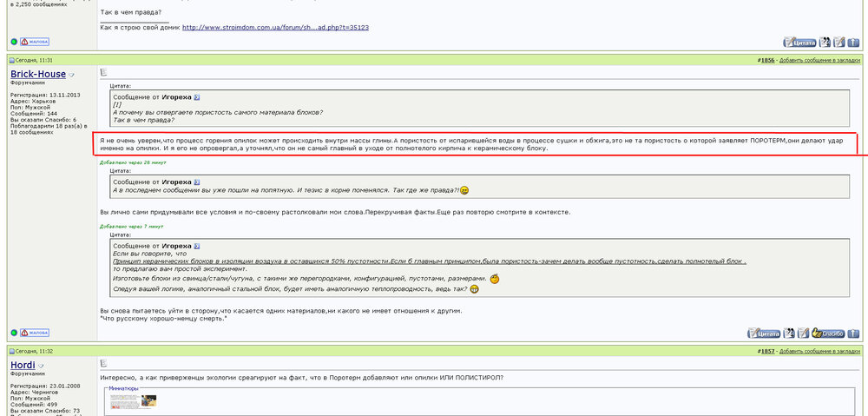Viewport: 868px width, 416px height.
Task: View original post from second Игореха quote
Action: [x=197, y=182]
